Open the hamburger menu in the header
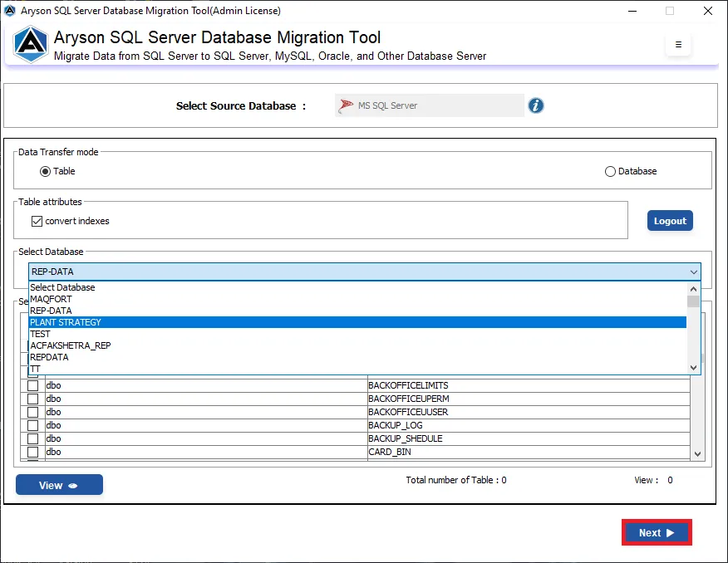 pyautogui.click(x=678, y=45)
